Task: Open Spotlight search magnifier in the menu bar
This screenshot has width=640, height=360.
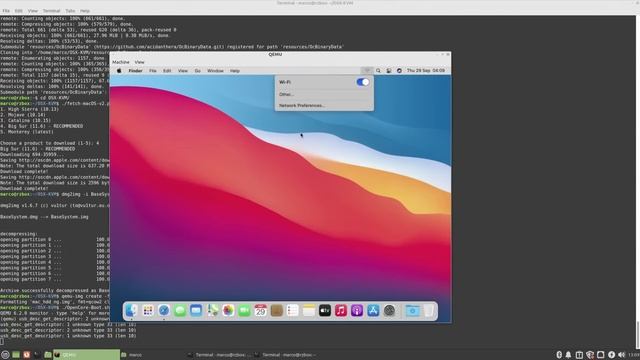Action: tap(378, 71)
